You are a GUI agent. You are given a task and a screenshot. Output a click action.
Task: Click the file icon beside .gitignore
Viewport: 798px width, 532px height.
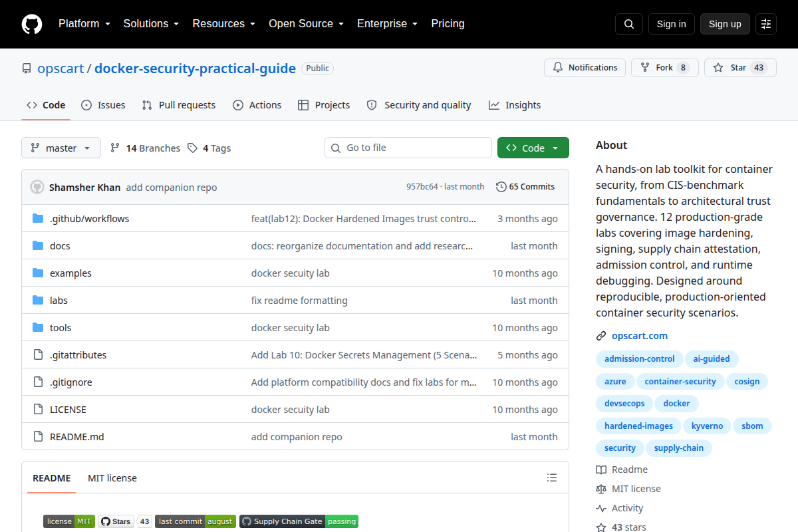tap(38, 382)
